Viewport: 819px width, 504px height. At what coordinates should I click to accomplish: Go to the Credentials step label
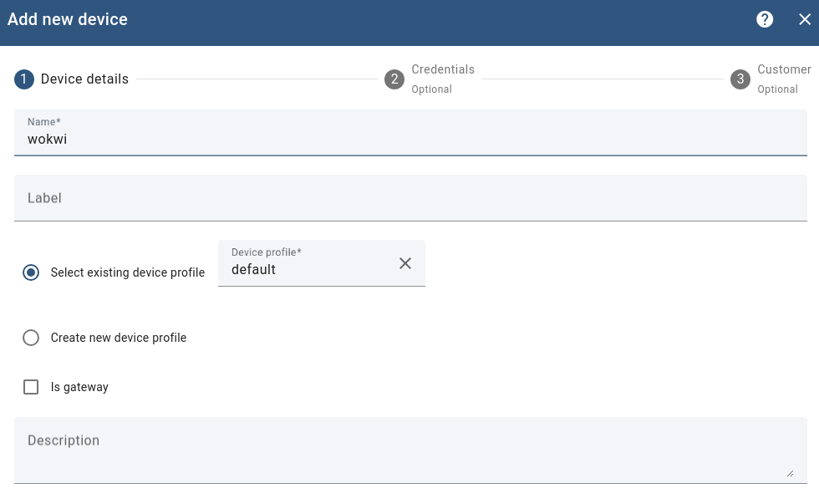[x=442, y=70]
